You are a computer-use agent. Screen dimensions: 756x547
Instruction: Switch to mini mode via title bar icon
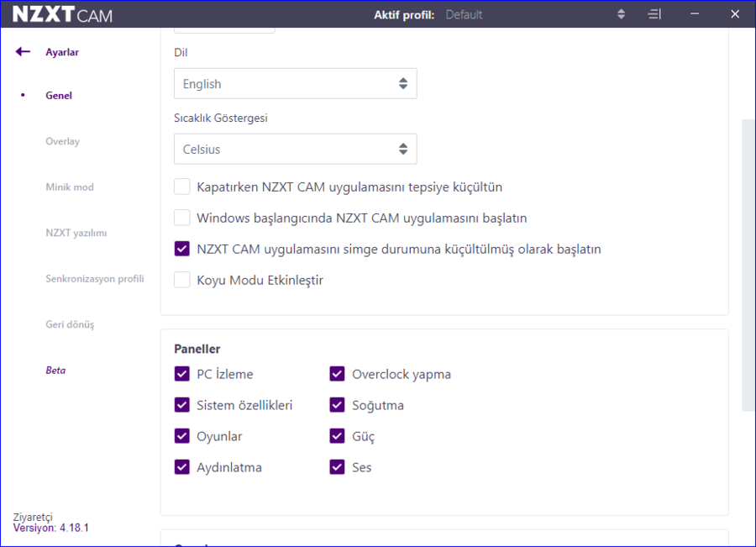[655, 14]
